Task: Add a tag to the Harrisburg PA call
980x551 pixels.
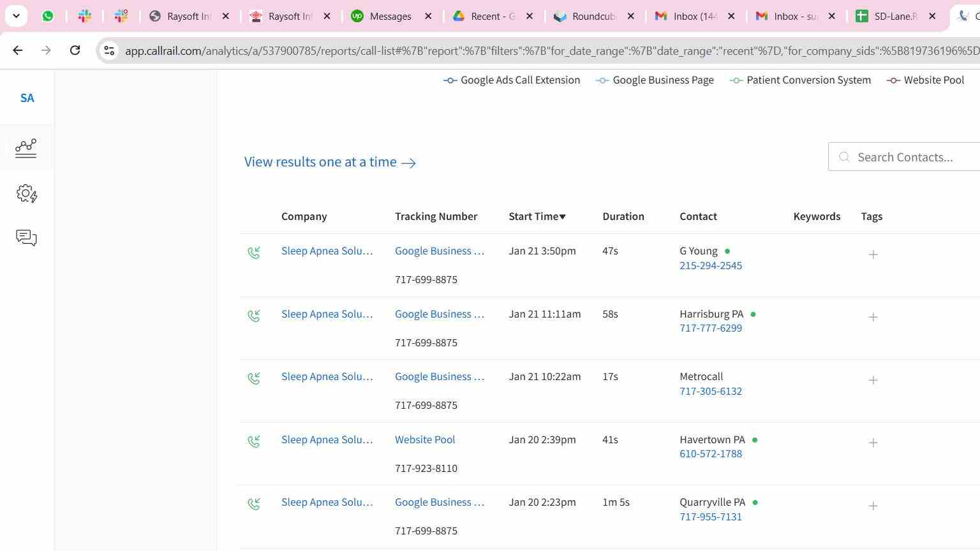Action: [x=873, y=317]
